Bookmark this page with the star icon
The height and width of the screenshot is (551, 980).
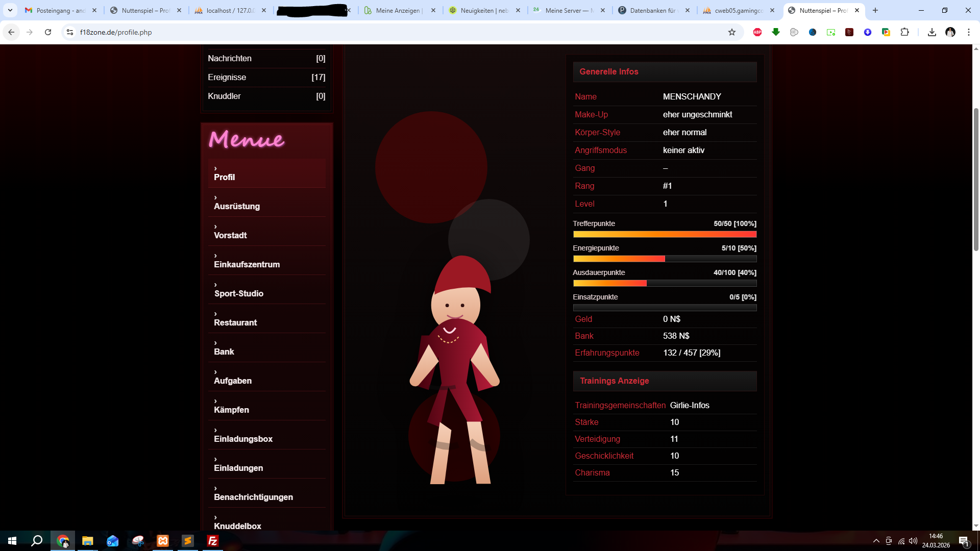[x=732, y=32]
